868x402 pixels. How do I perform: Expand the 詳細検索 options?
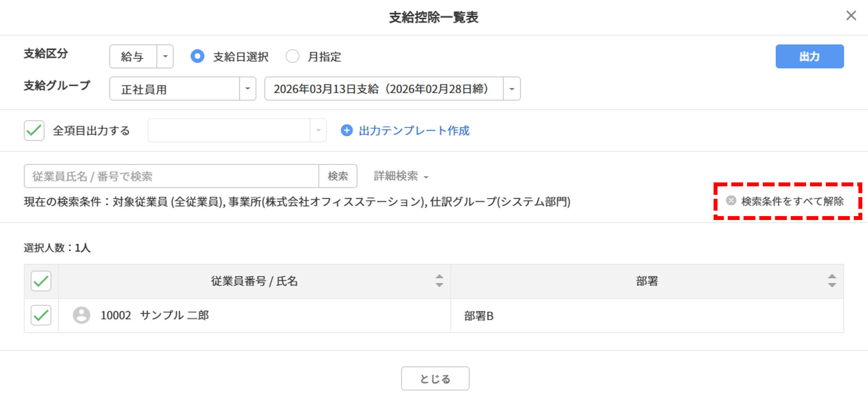click(x=401, y=176)
